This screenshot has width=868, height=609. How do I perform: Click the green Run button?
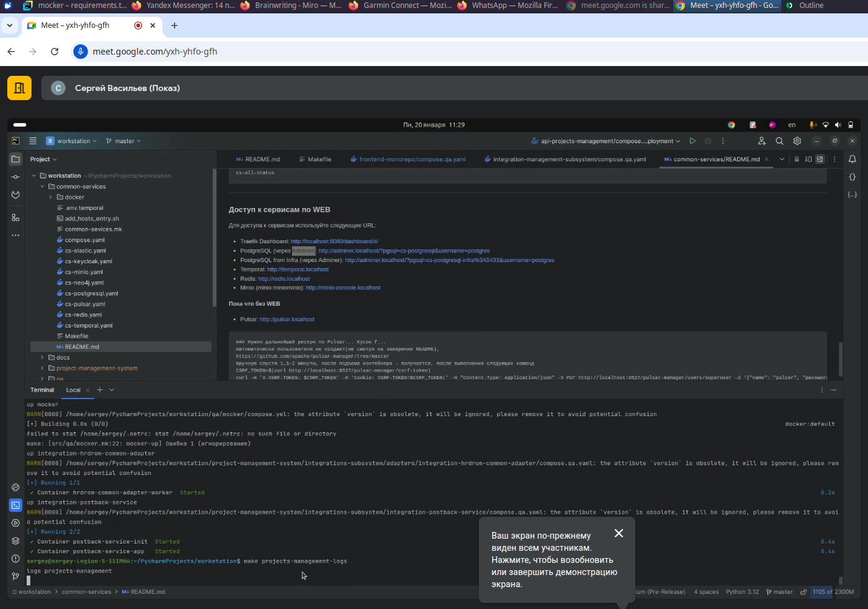pos(692,141)
